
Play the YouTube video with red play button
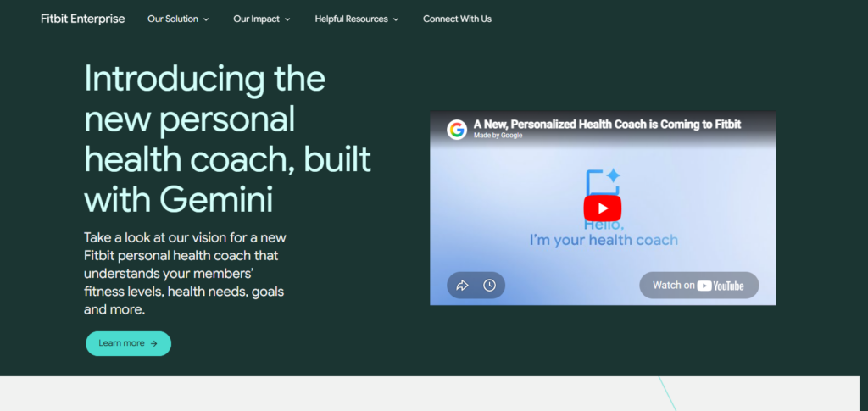point(603,208)
